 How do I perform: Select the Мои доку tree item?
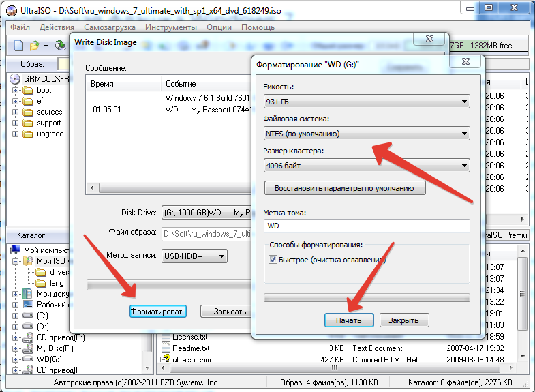pos(52,294)
